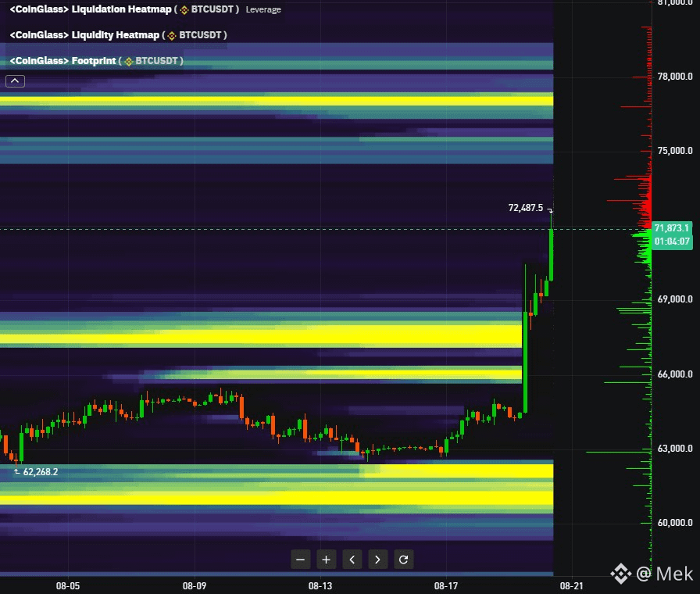The image size is (700, 594).
Task: Click the 60,000.0 price axis label
Action: coord(675,523)
